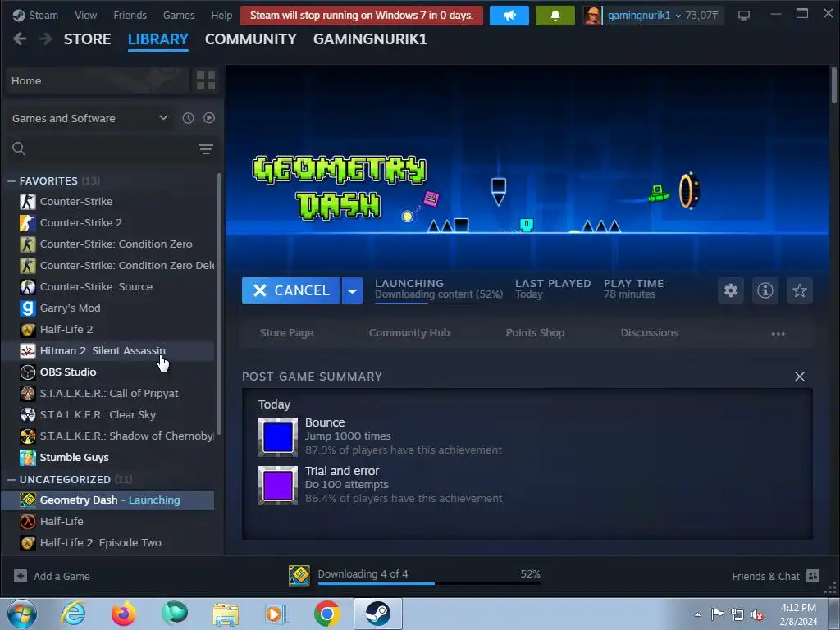Click the library search magnifier icon
Image resolution: width=840 pixels, height=630 pixels.
pyautogui.click(x=19, y=148)
